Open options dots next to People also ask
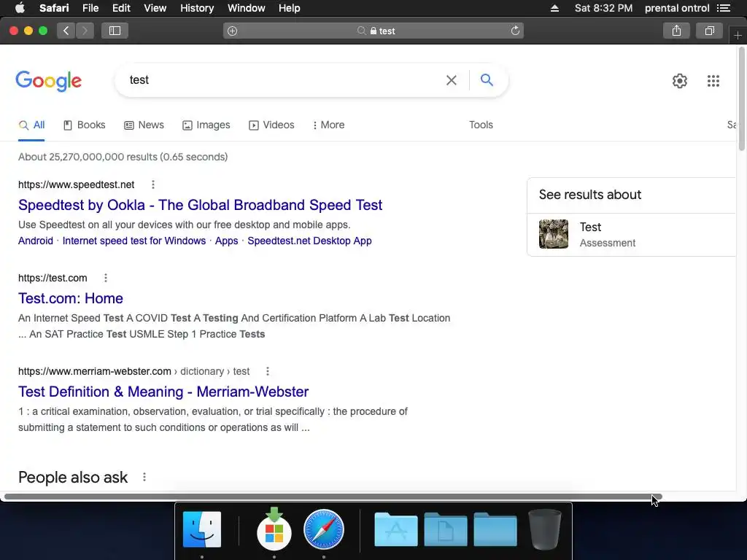 [144, 477]
